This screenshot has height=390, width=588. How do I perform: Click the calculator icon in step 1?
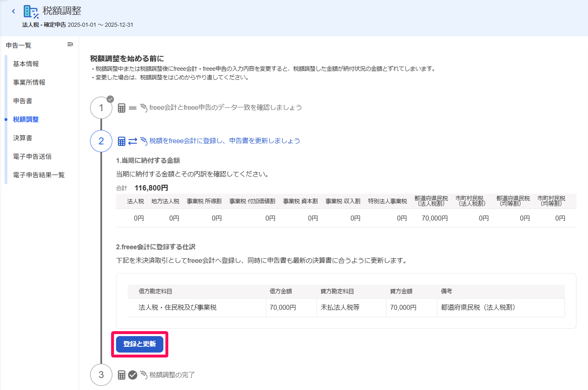pyautogui.click(x=121, y=108)
